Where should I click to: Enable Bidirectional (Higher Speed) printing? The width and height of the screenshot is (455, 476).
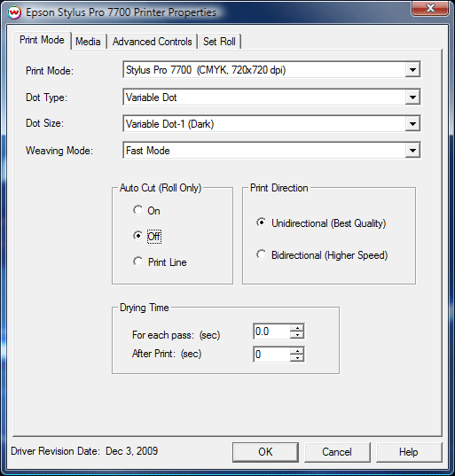tap(261, 254)
